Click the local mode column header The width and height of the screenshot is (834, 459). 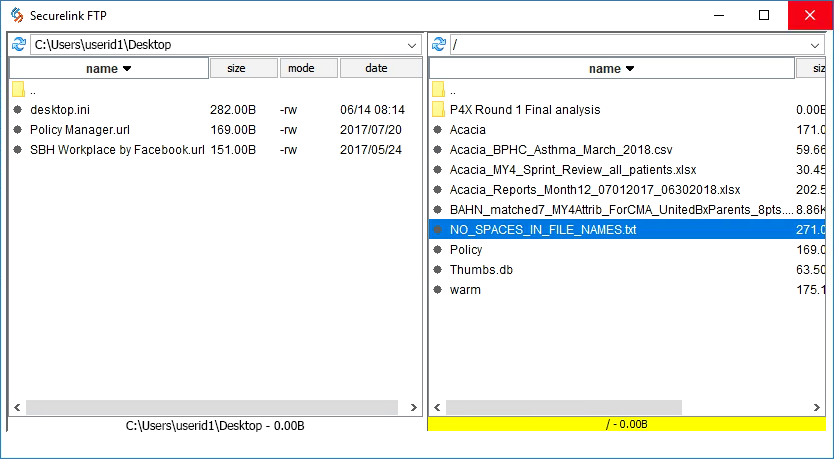coord(308,69)
